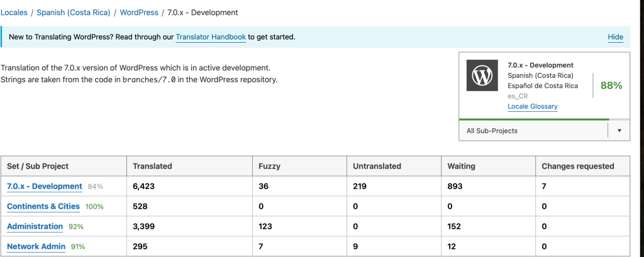
Task: Click the dropdown arrow beside All Sub-Projects
Action: 619,131
